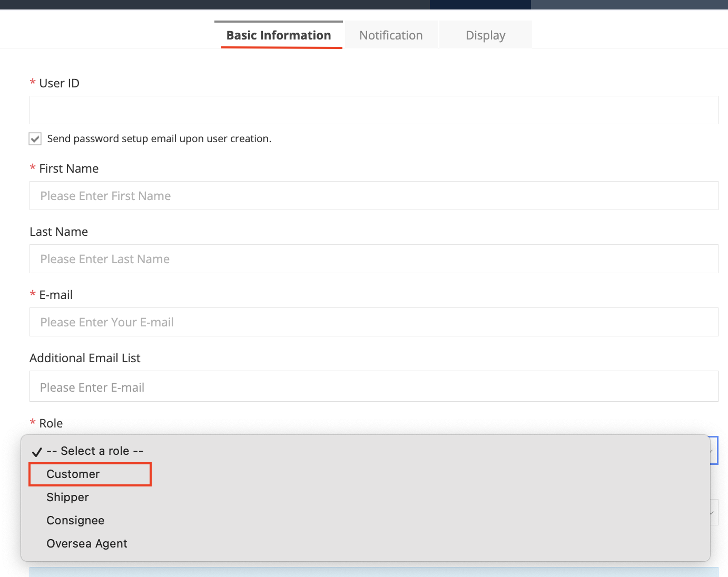The width and height of the screenshot is (728, 577).
Task: Select Shipper in the role dropdown
Action: pyautogui.click(x=67, y=497)
